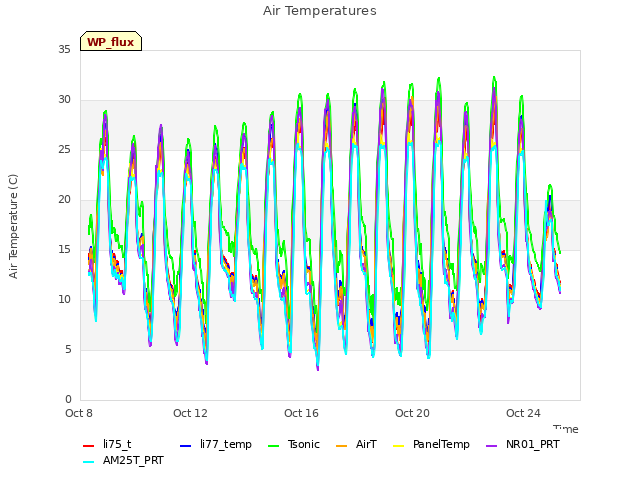This screenshot has height=480, width=640.
Task: Click the 20 y-axis tick label
Action: click(x=64, y=199)
